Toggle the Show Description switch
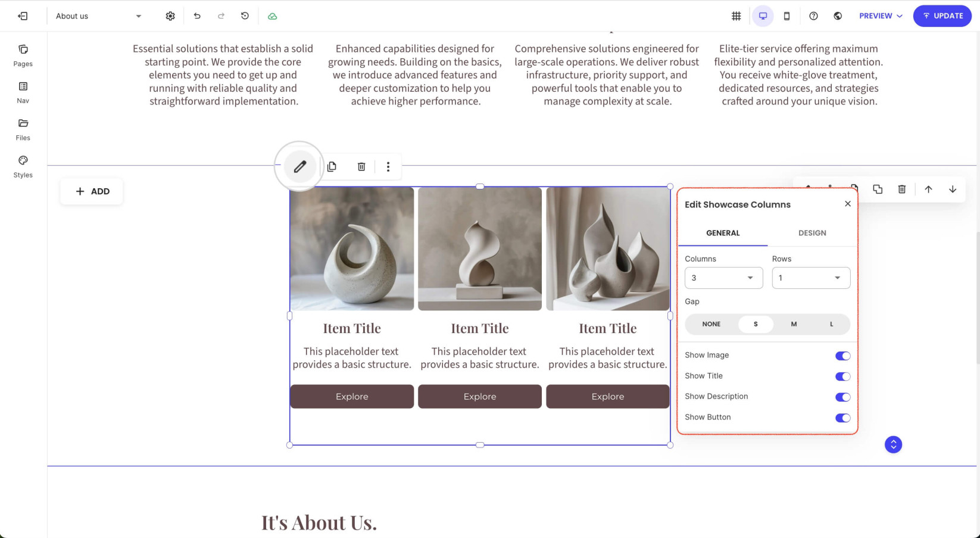This screenshot has width=980, height=538. click(x=842, y=397)
